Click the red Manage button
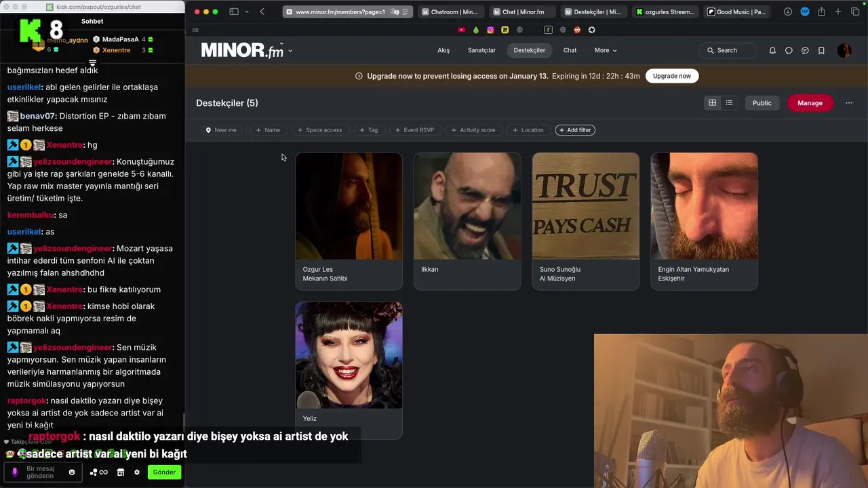The height and width of the screenshot is (488, 868). point(810,103)
